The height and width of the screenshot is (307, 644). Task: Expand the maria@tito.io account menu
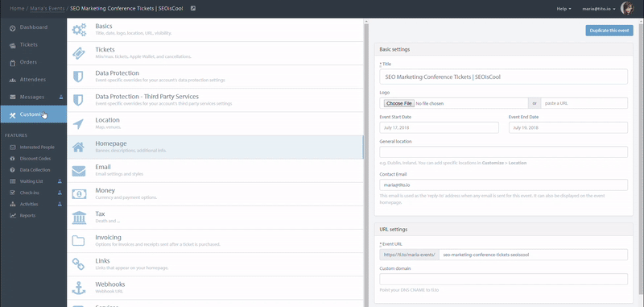pyautogui.click(x=598, y=9)
